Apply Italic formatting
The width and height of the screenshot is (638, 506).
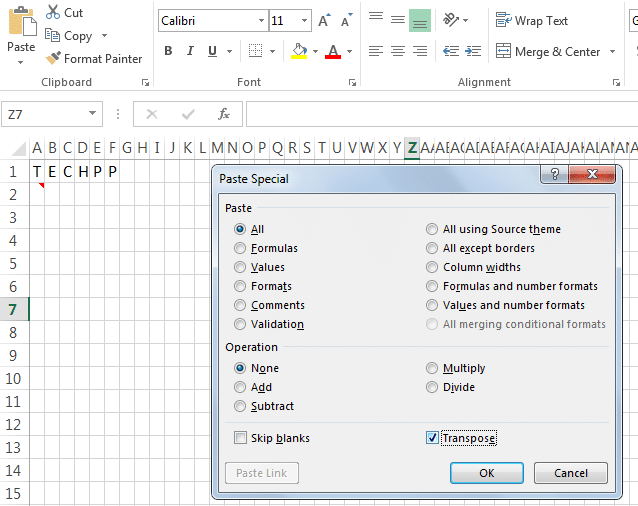190,51
